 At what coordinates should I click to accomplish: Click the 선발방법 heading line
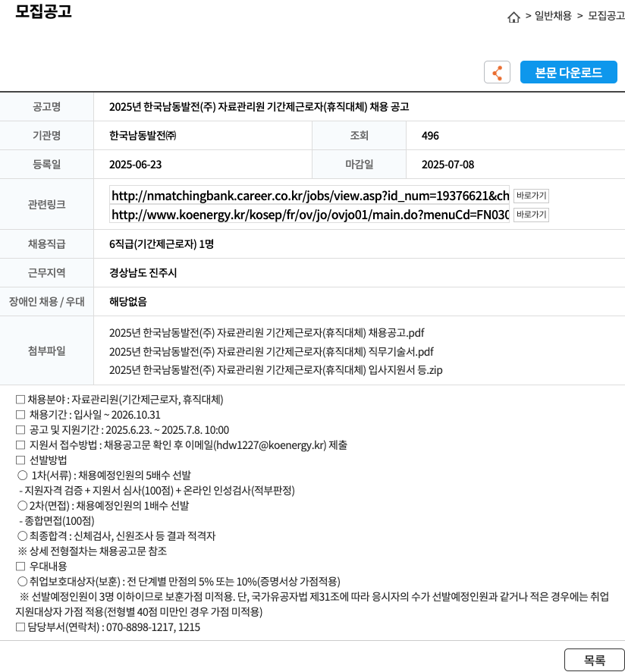pyautogui.click(x=41, y=460)
